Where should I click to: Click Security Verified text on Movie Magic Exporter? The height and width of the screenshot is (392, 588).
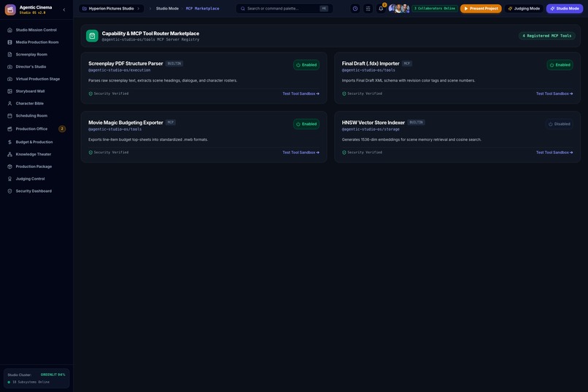click(111, 153)
